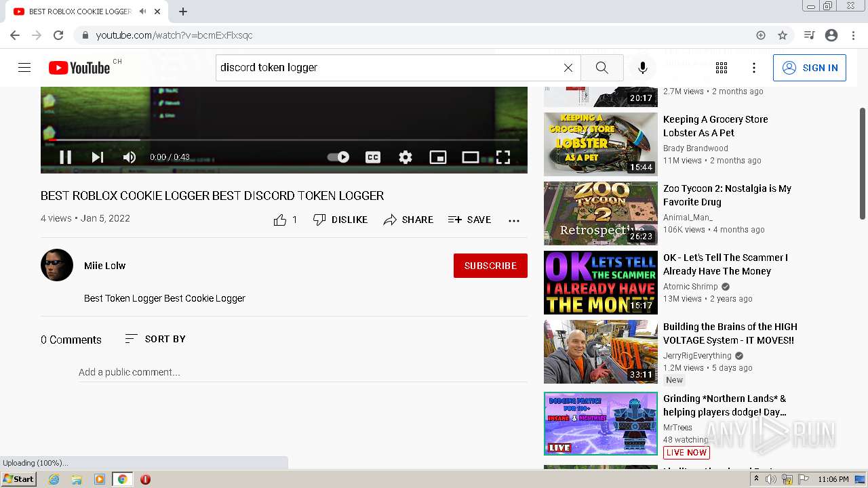Enter full screen mode
868x488 pixels.
(x=503, y=157)
